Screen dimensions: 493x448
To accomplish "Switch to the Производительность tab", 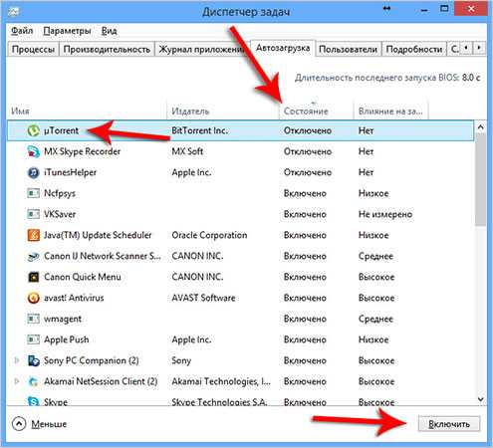I will (107, 49).
